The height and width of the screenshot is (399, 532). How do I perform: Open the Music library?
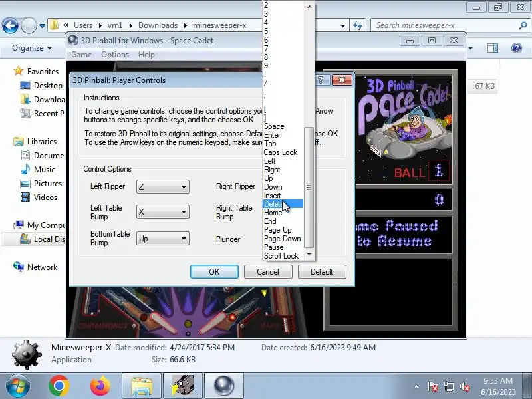pyautogui.click(x=38, y=169)
